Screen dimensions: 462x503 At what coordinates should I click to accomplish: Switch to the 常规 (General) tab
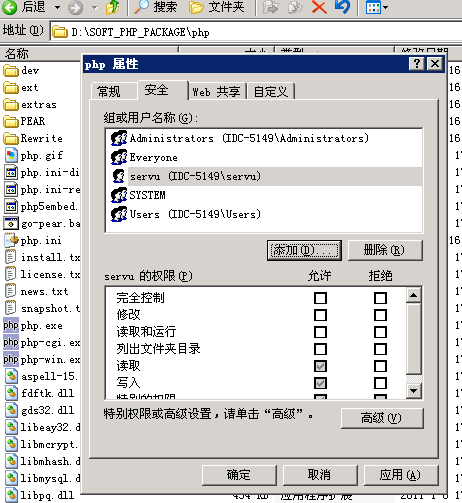tap(109, 91)
